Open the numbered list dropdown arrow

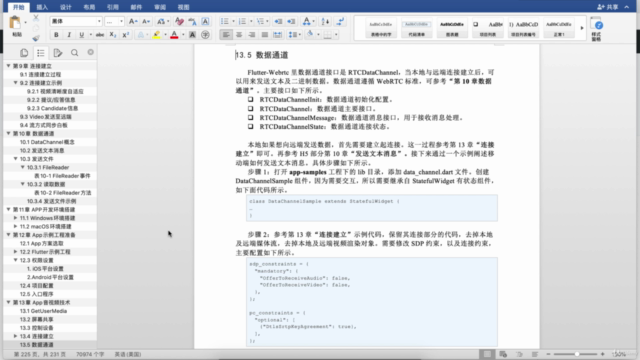pos(251,22)
